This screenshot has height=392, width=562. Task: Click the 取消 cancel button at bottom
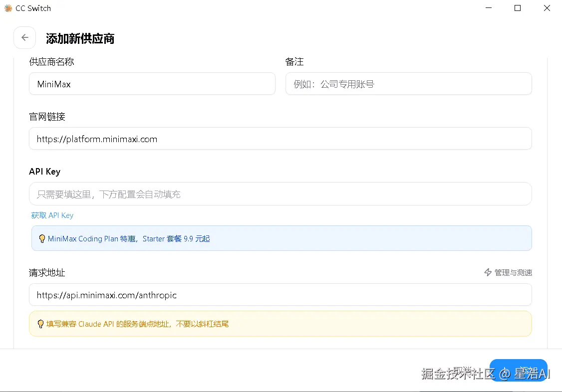463,370
